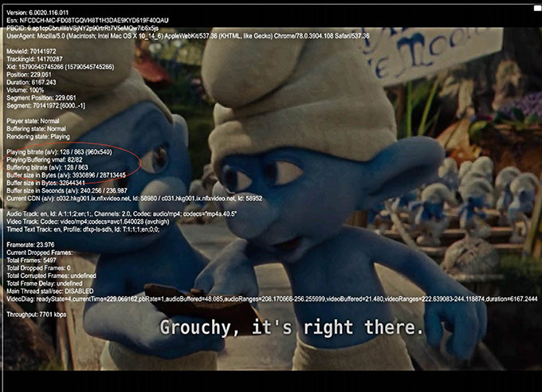Click Buffer size in Bytes: 32644341

[45, 183]
